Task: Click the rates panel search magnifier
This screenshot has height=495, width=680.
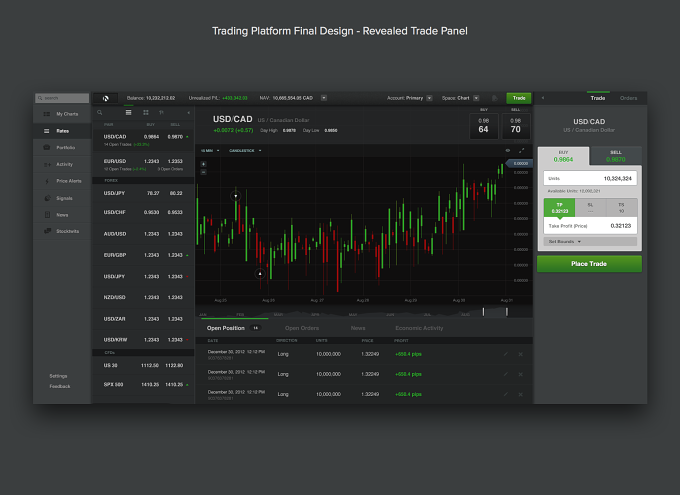Action: point(100,113)
